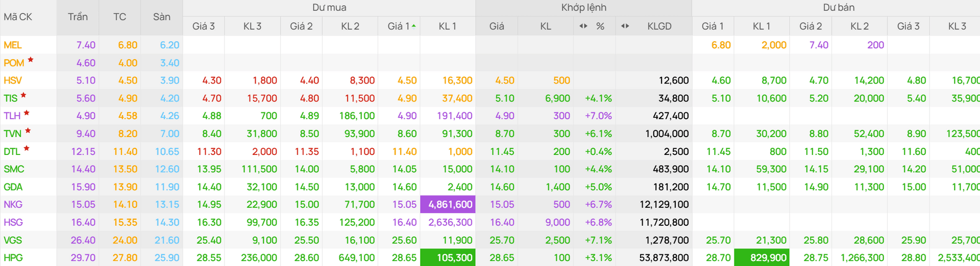Click the Sàn column header

(162, 17)
